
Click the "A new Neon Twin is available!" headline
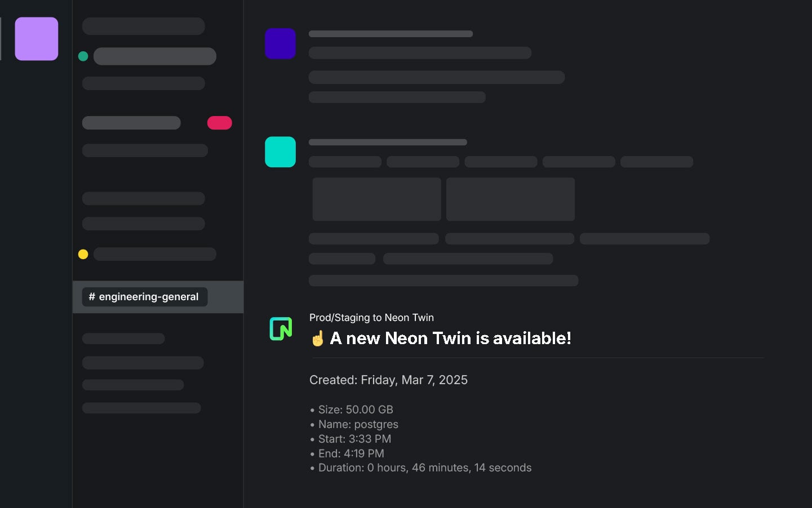450,338
